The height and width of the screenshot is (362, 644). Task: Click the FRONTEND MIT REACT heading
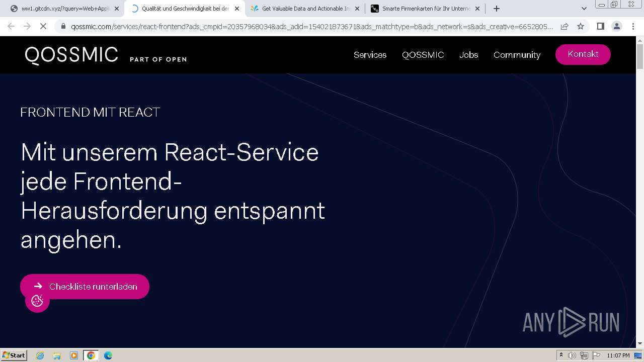90,112
